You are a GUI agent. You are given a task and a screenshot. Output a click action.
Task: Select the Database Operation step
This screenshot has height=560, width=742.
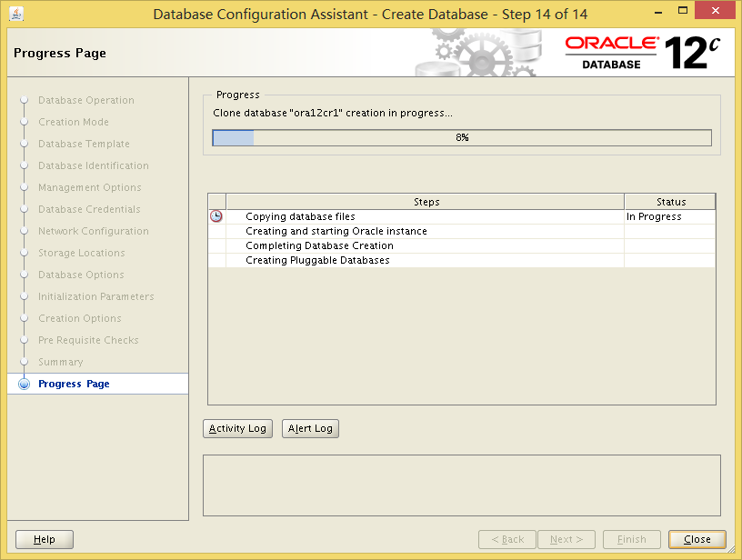[85, 100]
